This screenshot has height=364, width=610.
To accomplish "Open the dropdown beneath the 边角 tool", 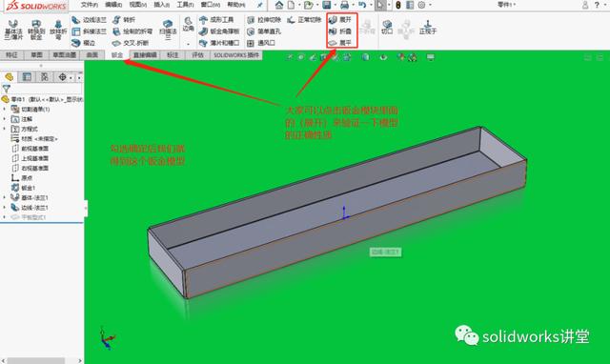I will [189, 44].
